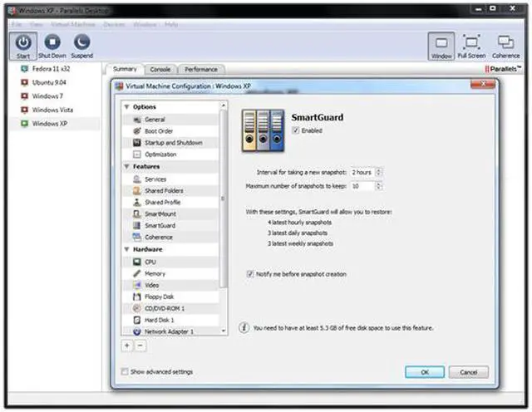532x412 pixels.
Task: Adjust snapshot interval stepper arrows
Action: coord(379,172)
